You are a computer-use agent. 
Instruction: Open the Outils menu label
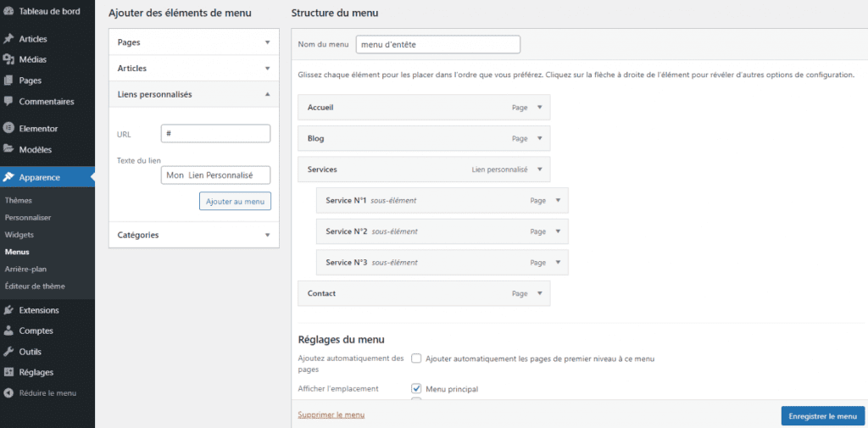(x=31, y=352)
